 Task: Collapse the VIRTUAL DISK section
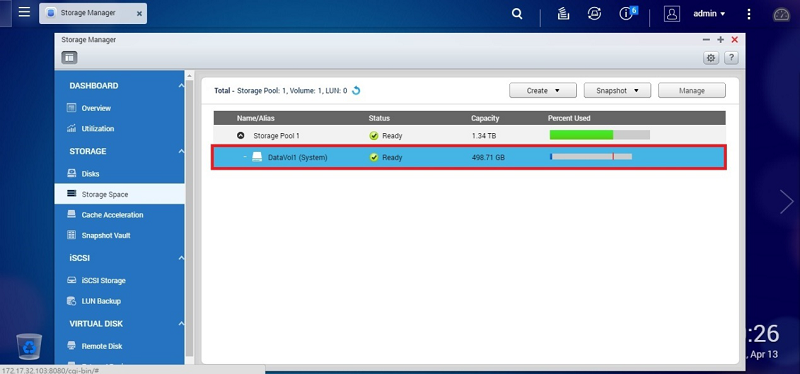pyautogui.click(x=181, y=323)
